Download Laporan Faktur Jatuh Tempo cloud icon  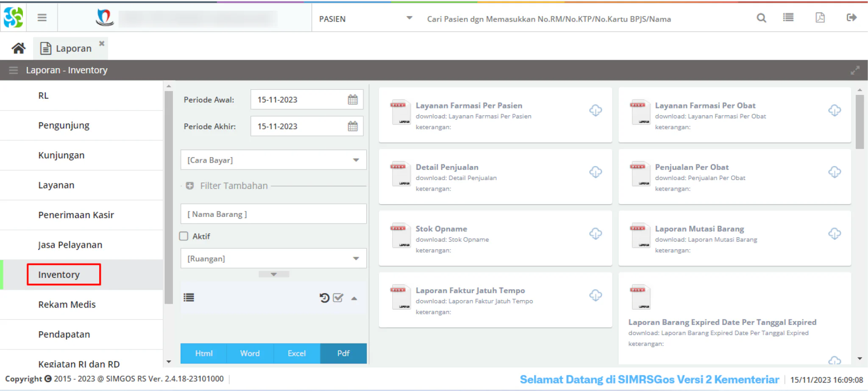(x=595, y=295)
